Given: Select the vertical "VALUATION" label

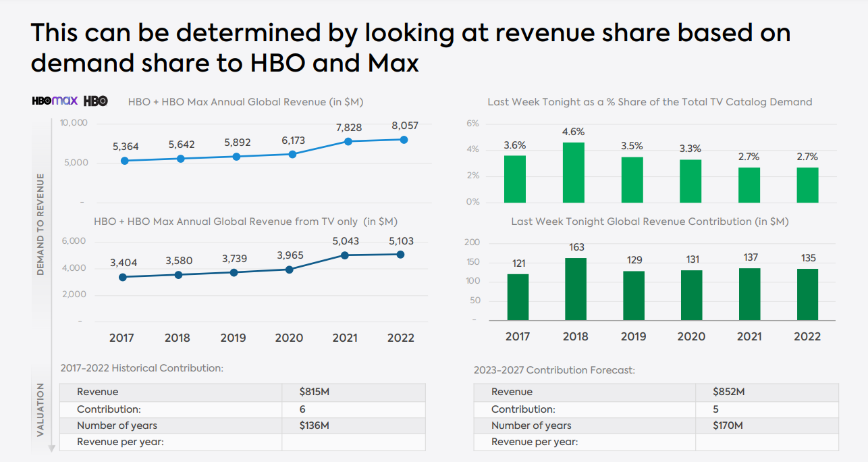Looking at the screenshot, I should point(40,410).
